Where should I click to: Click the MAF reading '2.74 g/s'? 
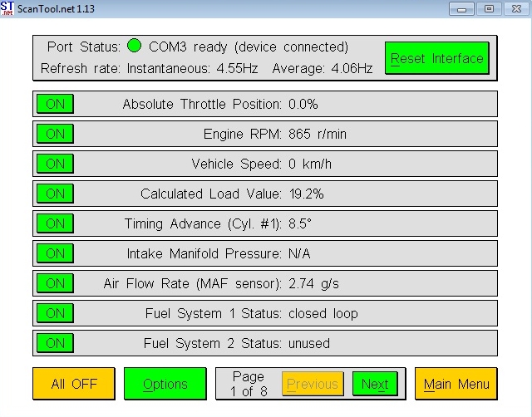[314, 284]
